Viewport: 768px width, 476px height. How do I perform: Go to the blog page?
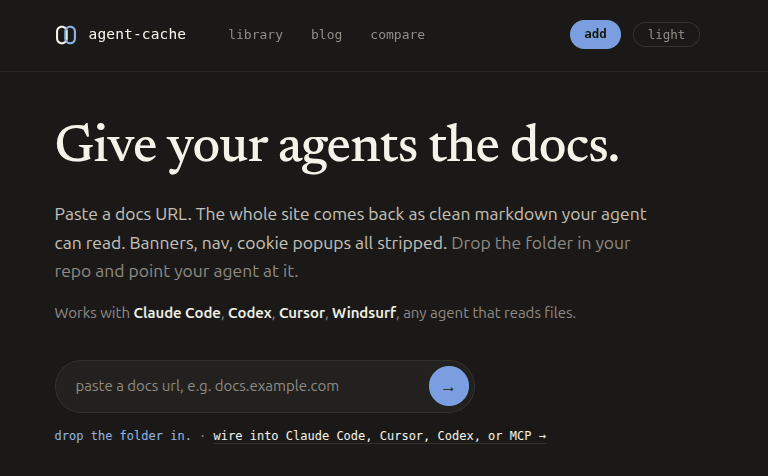click(326, 35)
